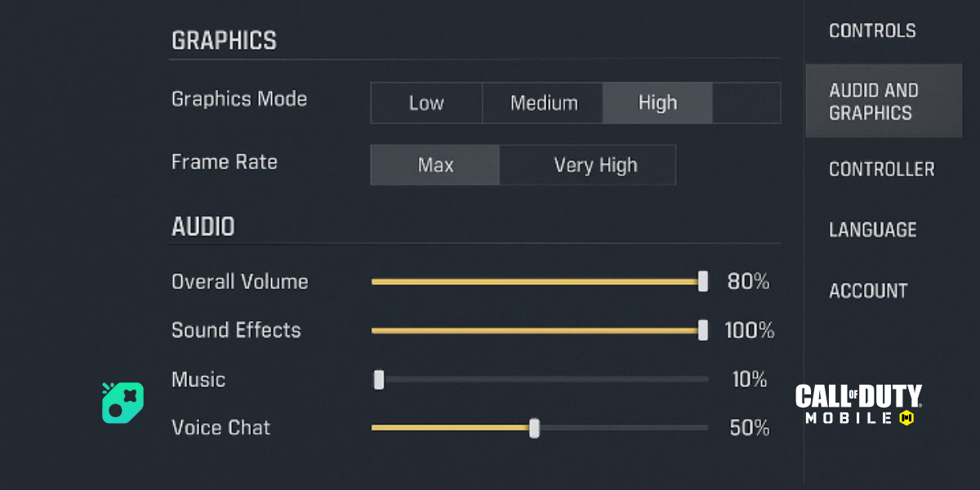
Task: Choose Max frame rate
Action: click(435, 165)
